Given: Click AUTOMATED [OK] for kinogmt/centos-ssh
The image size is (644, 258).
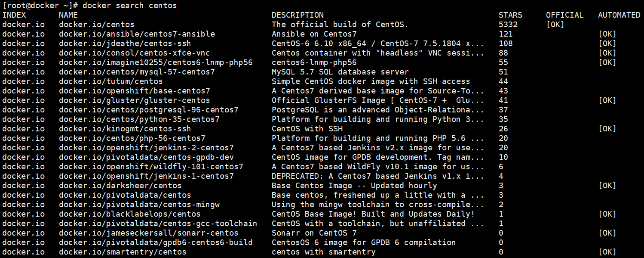Looking at the screenshot, I should click(x=607, y=129).
